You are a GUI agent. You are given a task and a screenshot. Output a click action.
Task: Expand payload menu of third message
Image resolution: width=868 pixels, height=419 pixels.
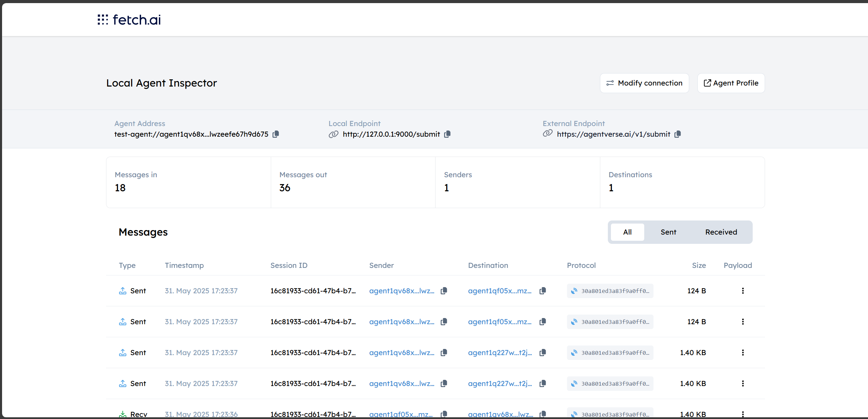pos(743,352)
